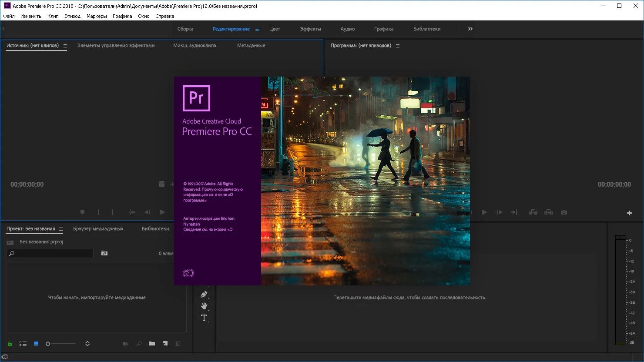
Task: Switch to Аудио workspace
Action: [x=348, y=29]
